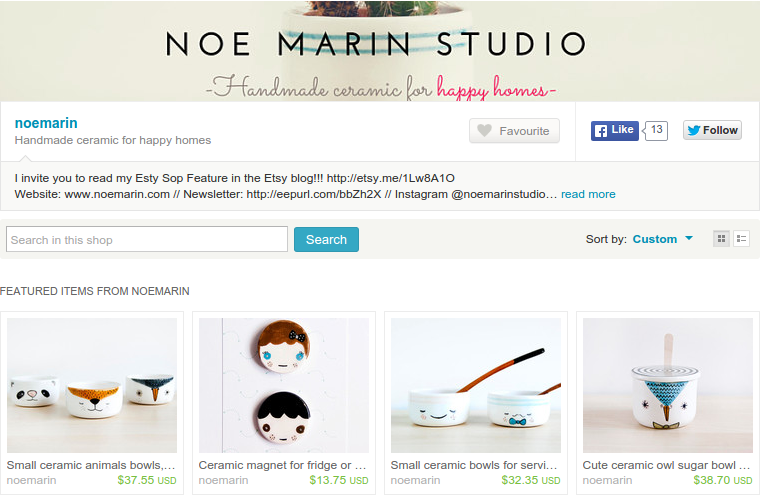761x496 pixels.
Task: Select the $37.55 USD price
Action: click(147, 480)
